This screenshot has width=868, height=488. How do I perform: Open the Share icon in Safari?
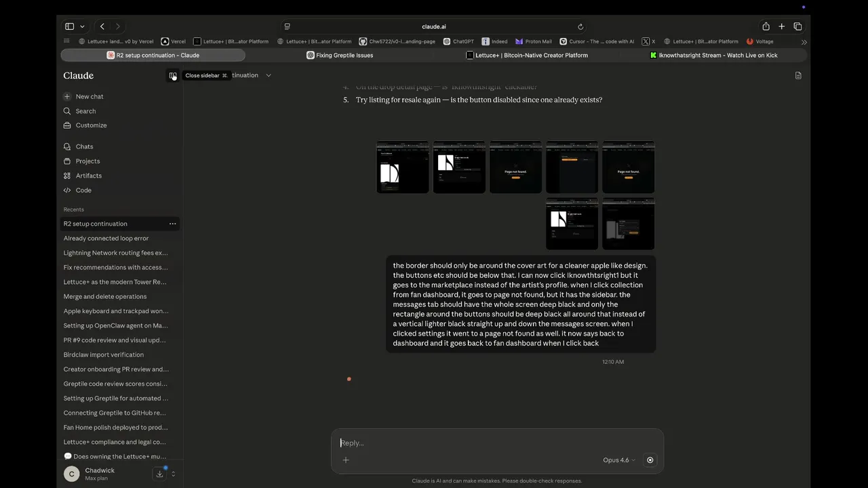[x=766, y=26]
